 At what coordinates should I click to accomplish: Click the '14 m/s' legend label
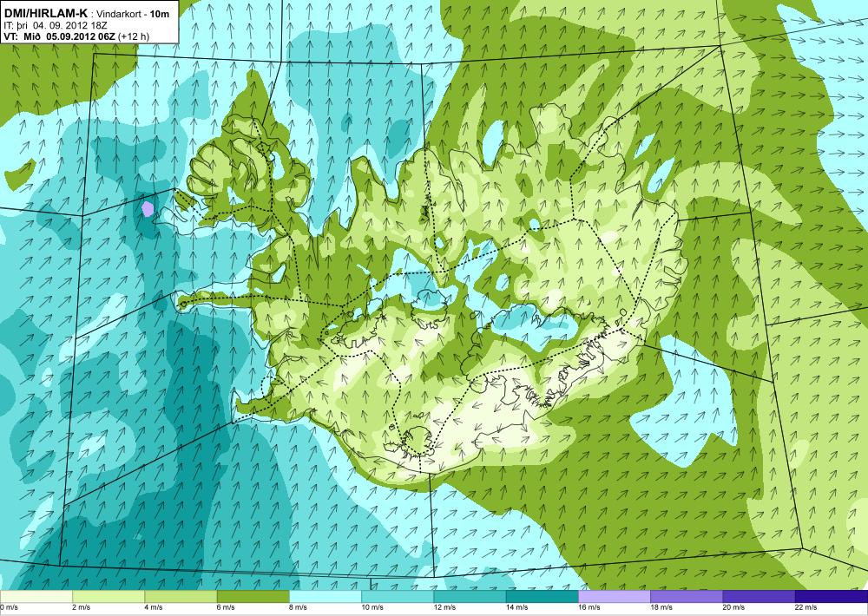[517, 607]
